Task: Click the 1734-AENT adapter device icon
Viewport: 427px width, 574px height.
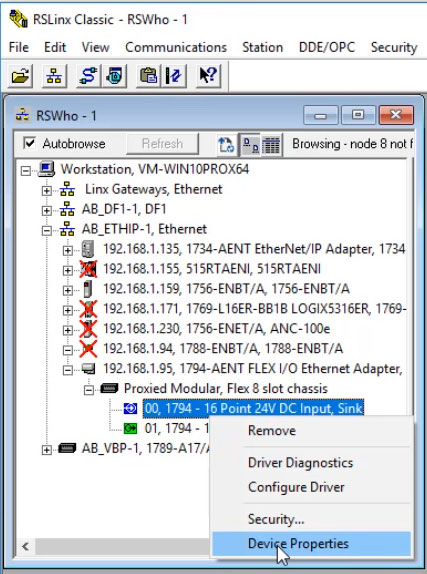Action: pyautogui.click(x=88, y=249)
